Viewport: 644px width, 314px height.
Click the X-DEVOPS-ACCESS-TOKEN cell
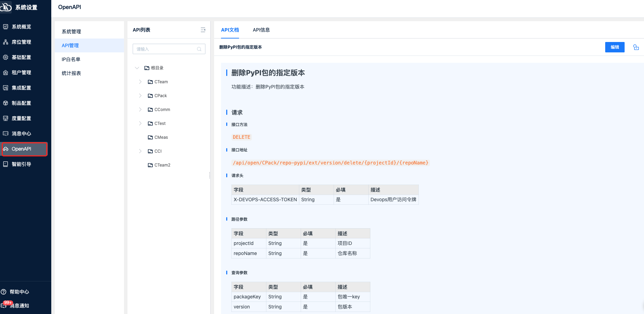(x=265, y=200)
